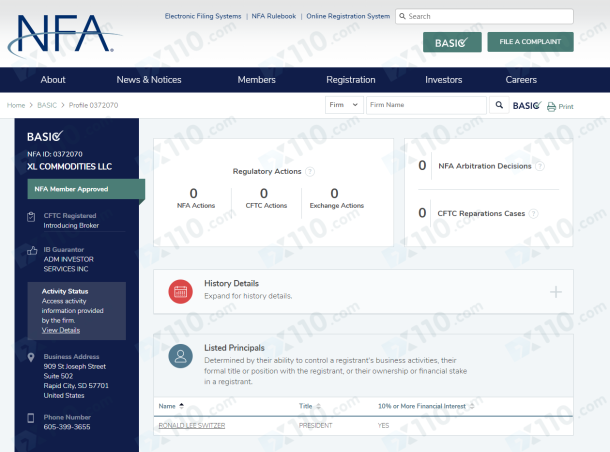Click the sidebar BASIC logo
Image resolution: width=610 pixels, height=452 pixels.
click(45, 136)
